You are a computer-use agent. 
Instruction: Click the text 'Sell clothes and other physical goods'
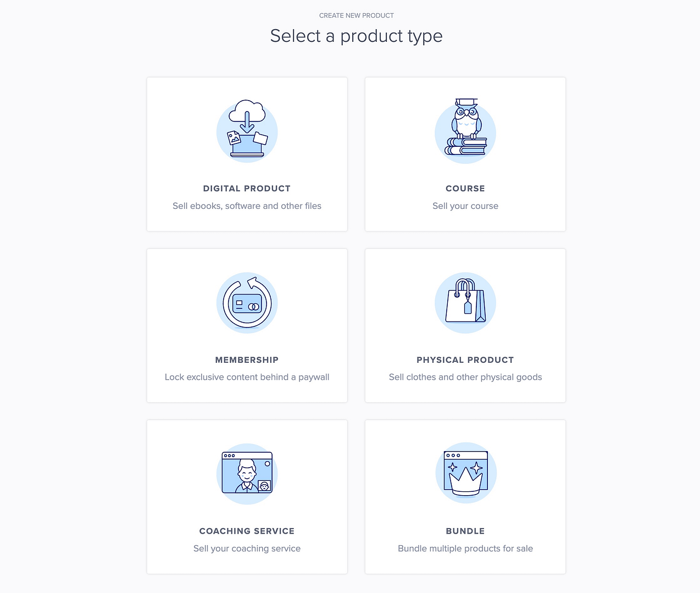pyautogui.click(x=465, y=377)
